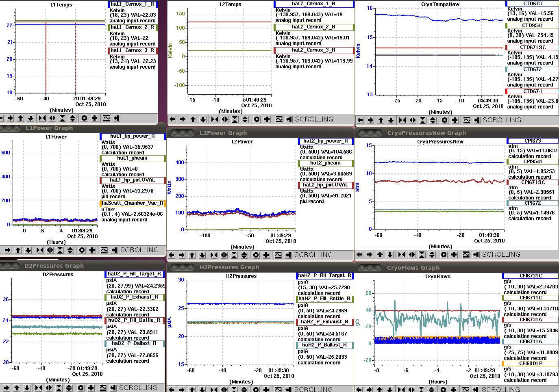The image size is (559, 392).
Task: Select the haL2_hp_pid.OVAL legend entry
Action: click(326, 185)
